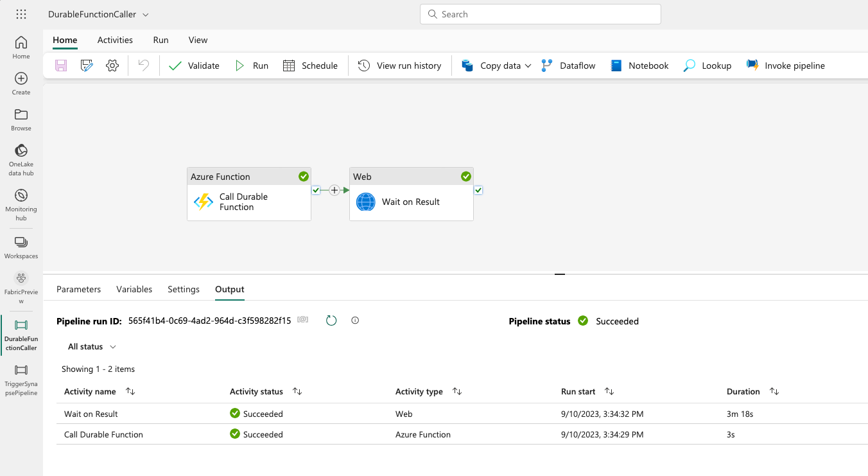Open Monitoring hub from the sidebar
The width and height of the screenshot is (868, 476).
click(x=21, y=205)
